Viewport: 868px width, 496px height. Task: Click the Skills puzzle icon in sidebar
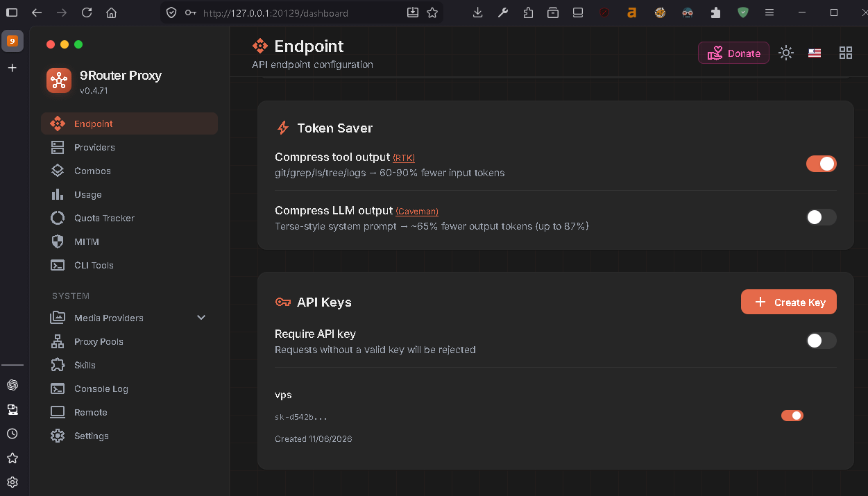tap(58, 365)
